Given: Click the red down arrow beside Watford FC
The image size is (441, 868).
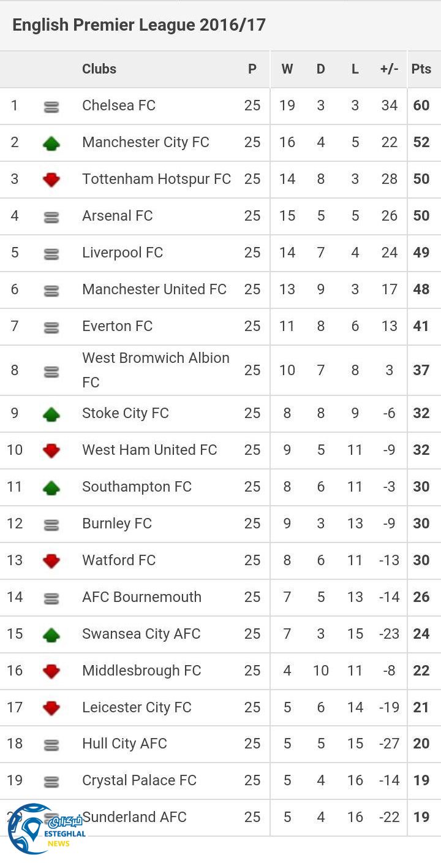Looking at the screenshot, I should (51, 562).
